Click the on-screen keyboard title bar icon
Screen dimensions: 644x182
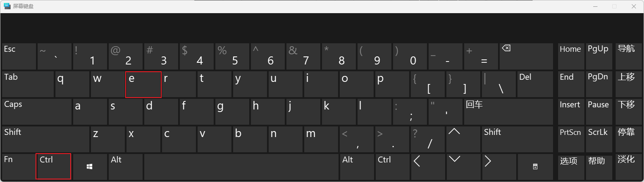pyautogui.click(x=7, y=6)
